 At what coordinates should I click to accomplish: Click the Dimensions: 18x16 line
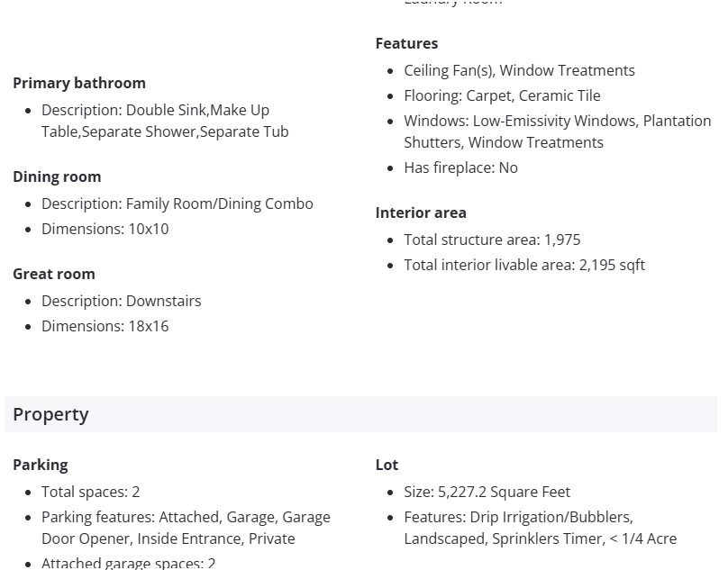coord(105,326)
